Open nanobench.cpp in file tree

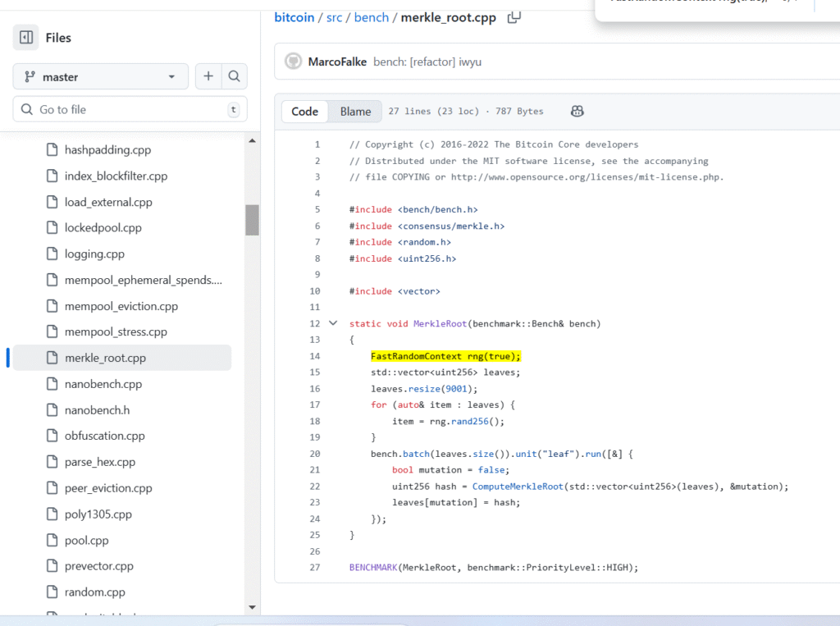[103, 384]
